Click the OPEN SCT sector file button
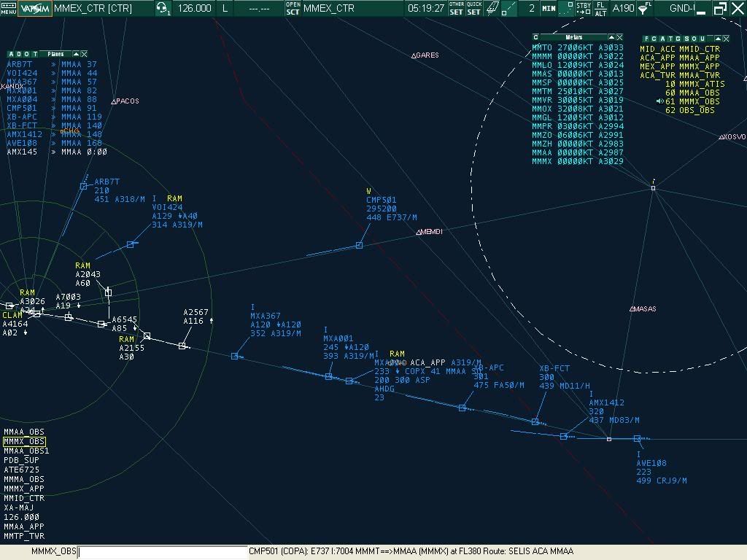This screenshot has height=560, width=747. [x=292, y=8]
